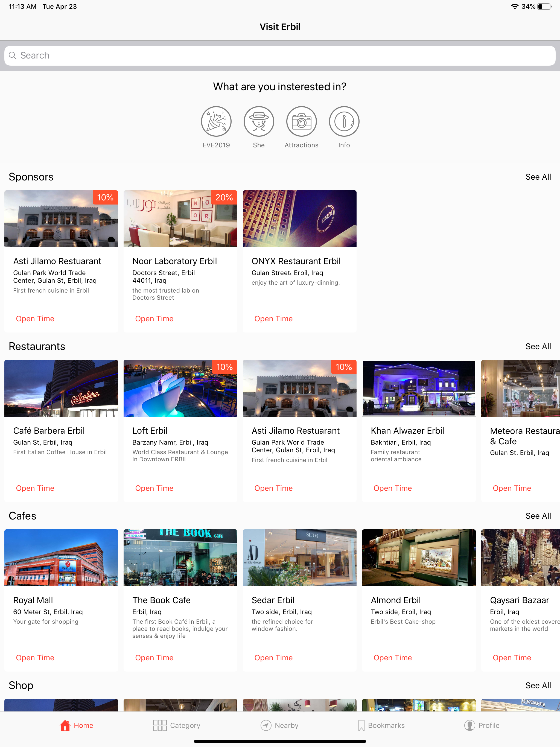Click into the Search field
The width and height of the screenshot is (560, 747).
point(280,56)
